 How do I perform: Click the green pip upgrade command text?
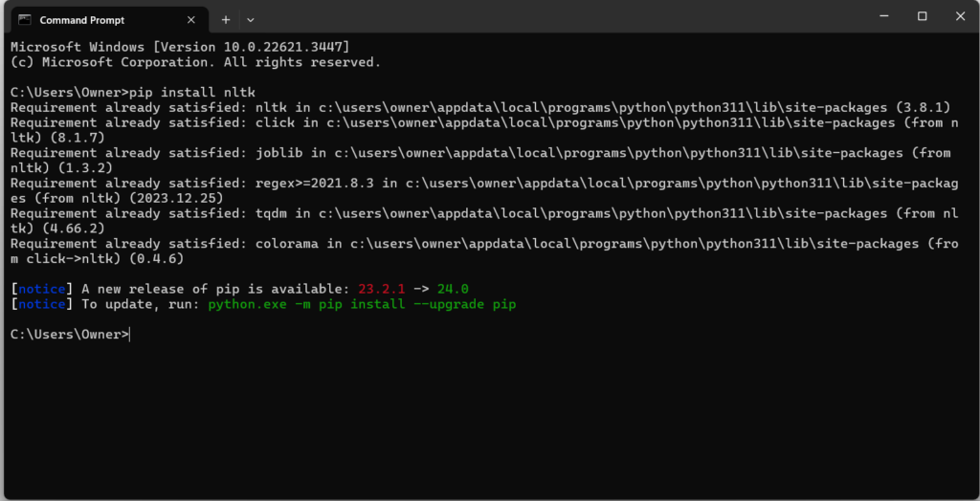362,304
